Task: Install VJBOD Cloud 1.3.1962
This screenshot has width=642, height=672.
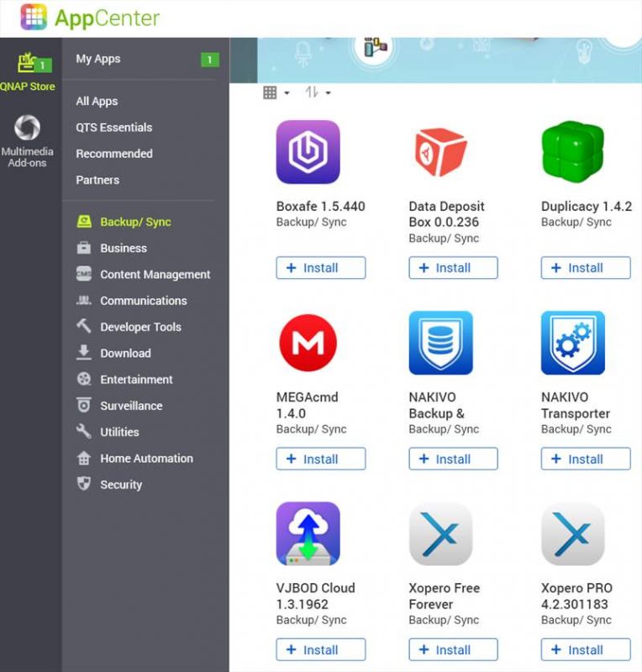Action: [321, 649]
